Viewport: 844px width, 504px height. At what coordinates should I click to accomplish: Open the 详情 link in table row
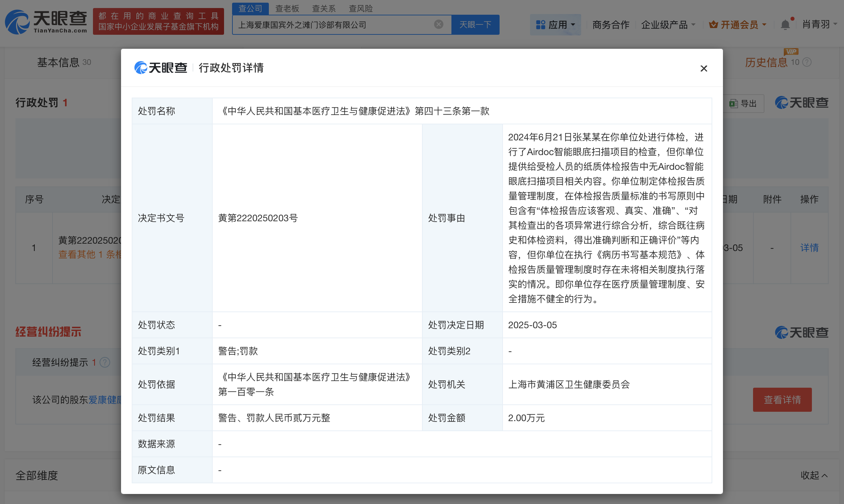point(809,248)
